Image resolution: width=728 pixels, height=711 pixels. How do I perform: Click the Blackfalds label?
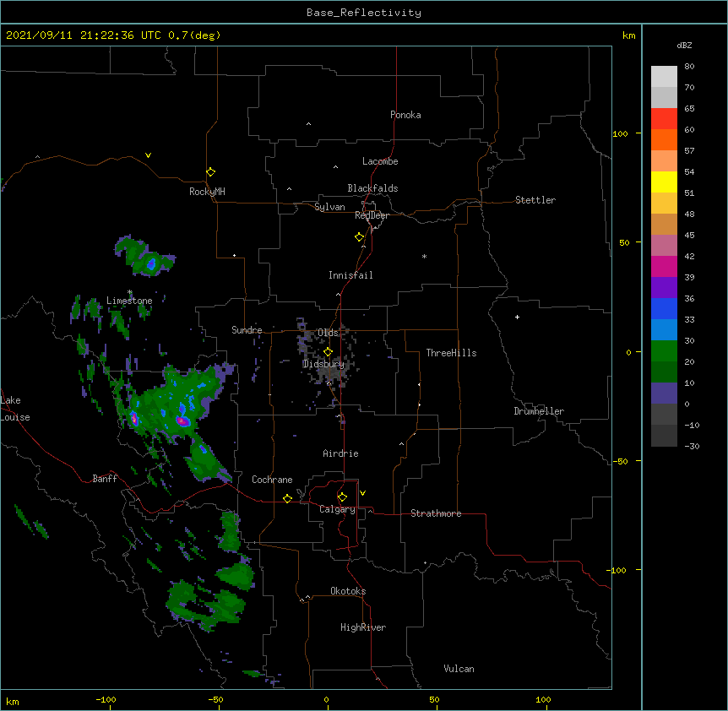(x=372, y=188)
